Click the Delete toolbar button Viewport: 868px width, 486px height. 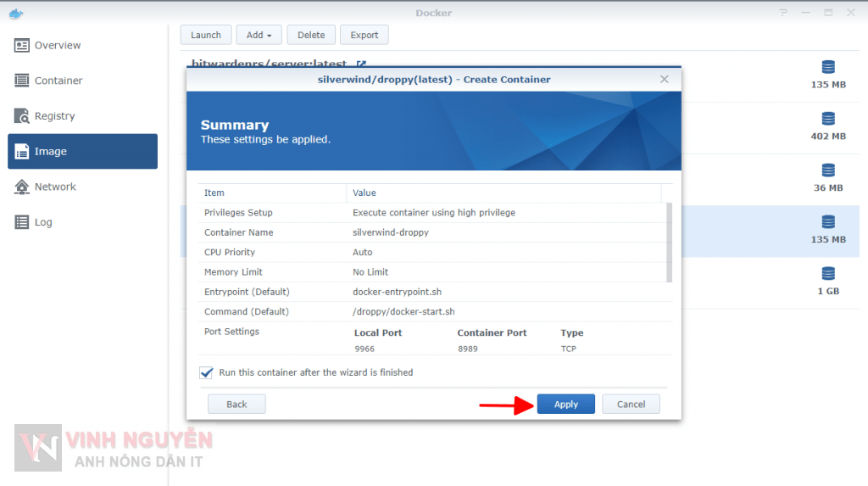(311, 35)
